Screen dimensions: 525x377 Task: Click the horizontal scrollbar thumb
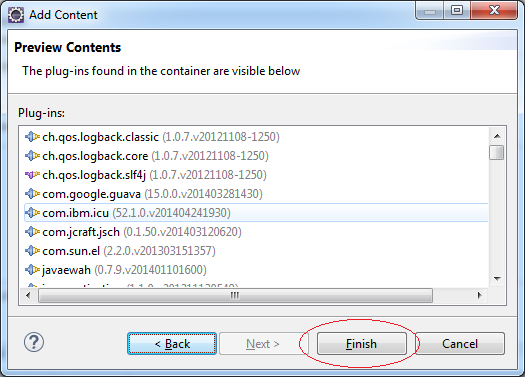tap(235, 295)
